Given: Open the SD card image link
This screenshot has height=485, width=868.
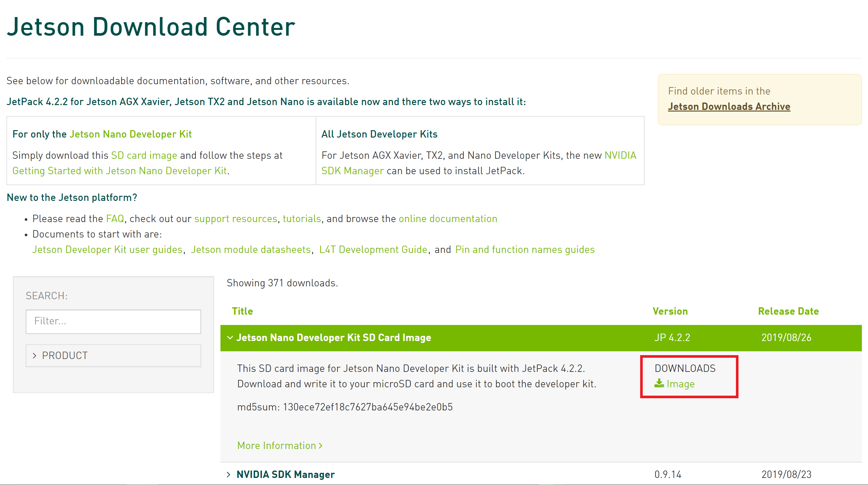Looking at the screenshot, I should point(144,155).
